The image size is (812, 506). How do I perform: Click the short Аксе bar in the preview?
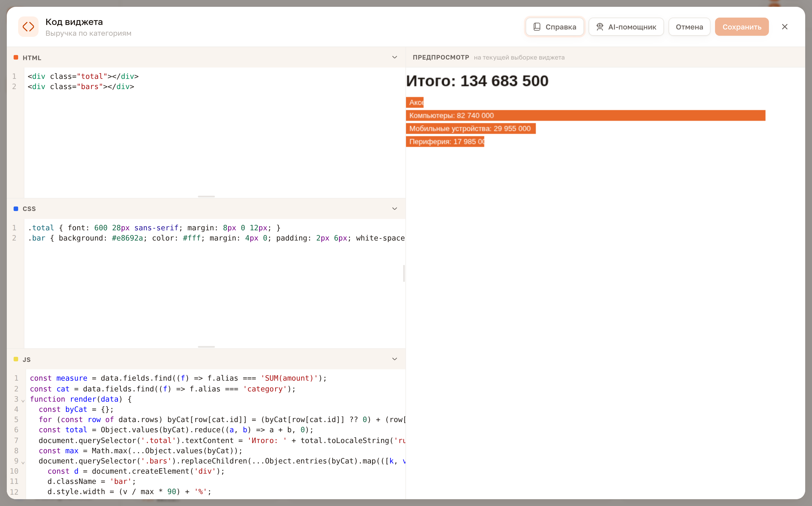click(415, 102)
